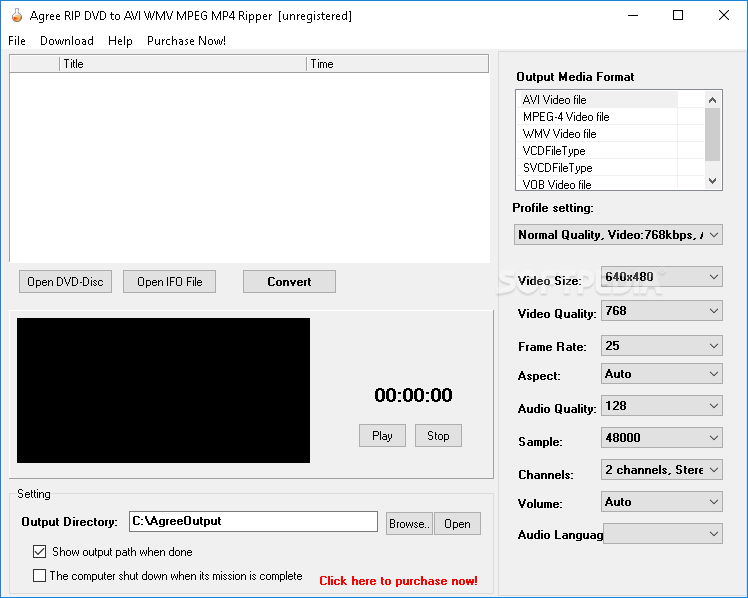Click format list scroll up arrow
The height and width of the screenshot is (598, 748).
click(713, 100)
